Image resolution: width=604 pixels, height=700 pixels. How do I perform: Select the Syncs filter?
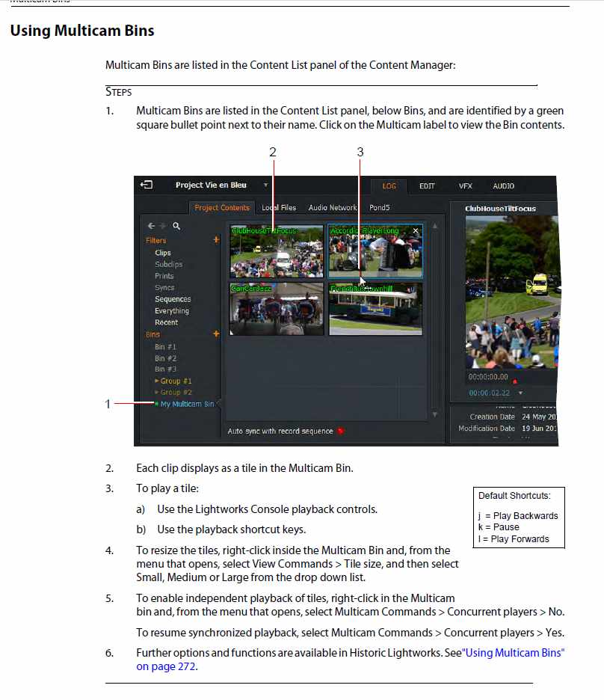[x=164, y=287]
